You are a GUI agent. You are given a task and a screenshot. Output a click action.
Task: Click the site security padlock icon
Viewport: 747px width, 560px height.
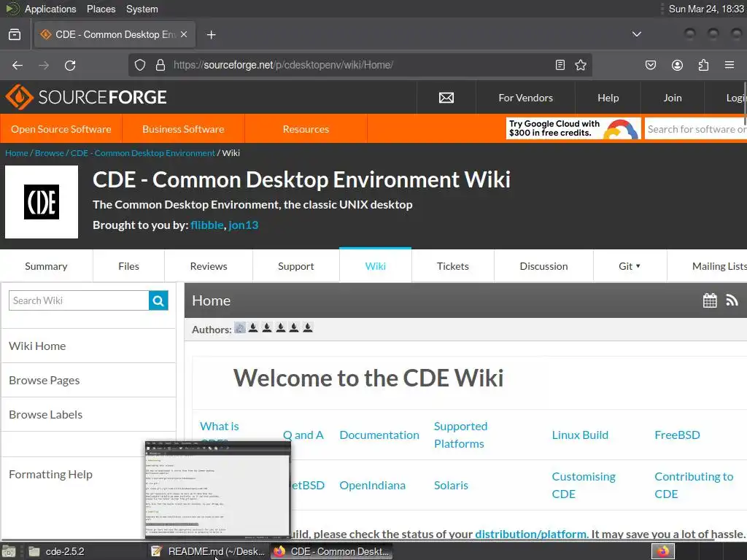(160, 65)
